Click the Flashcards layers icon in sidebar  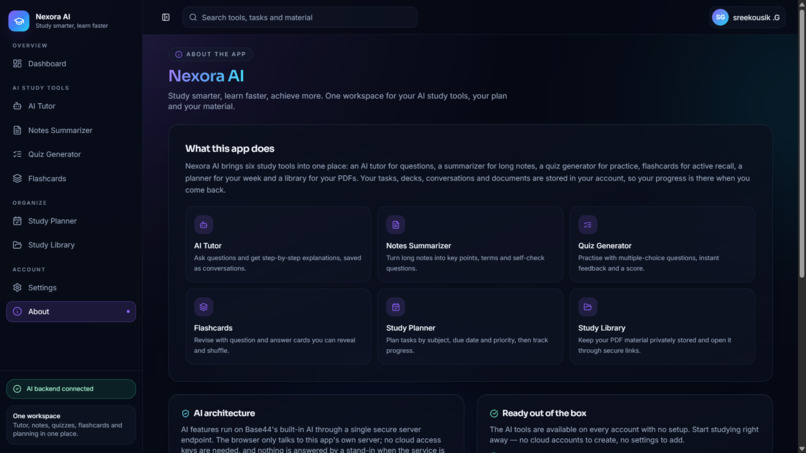point(17,178)
